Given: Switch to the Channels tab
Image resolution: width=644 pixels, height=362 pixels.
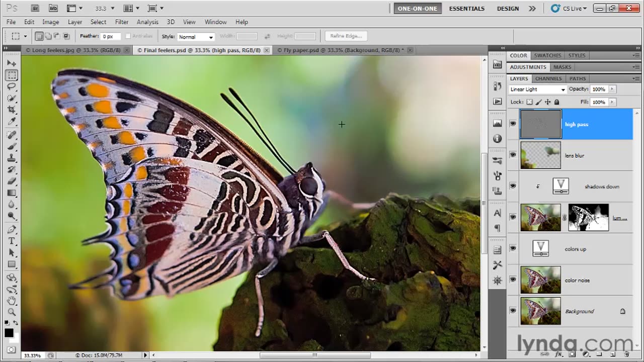Looking at the screenshot, I should pos(548,78).
